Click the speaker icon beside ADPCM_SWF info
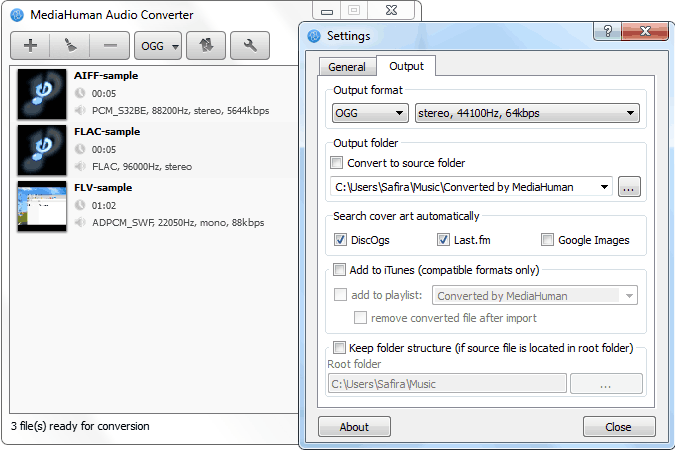This screenshot has height=451, width=675. coord(80,222)
